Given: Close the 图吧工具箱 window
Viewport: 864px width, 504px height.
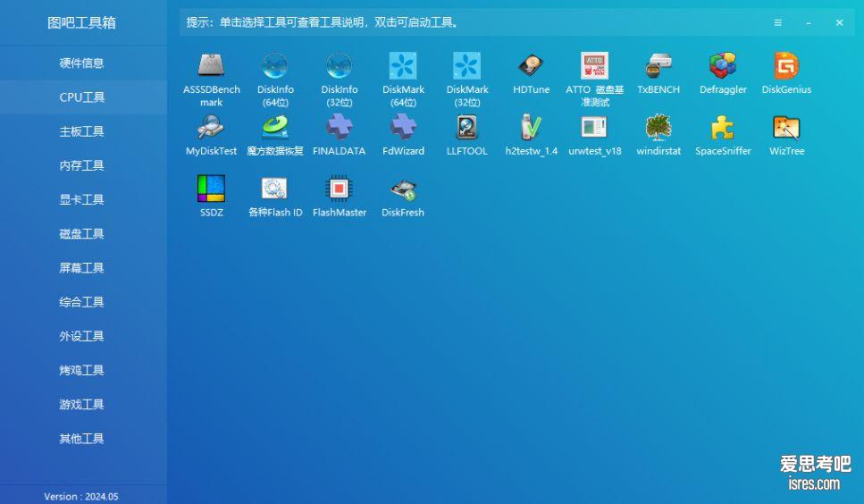Looking at the screenshot, I should [x=839, y=22].
